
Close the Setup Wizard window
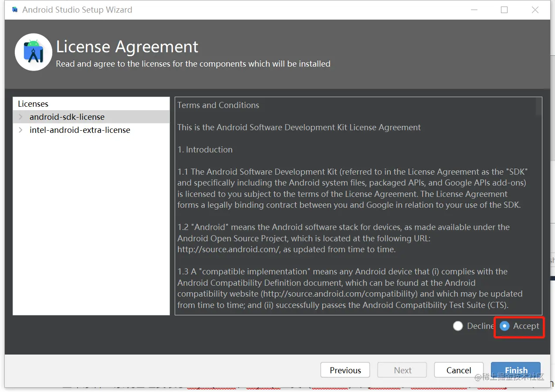(535, 10)
